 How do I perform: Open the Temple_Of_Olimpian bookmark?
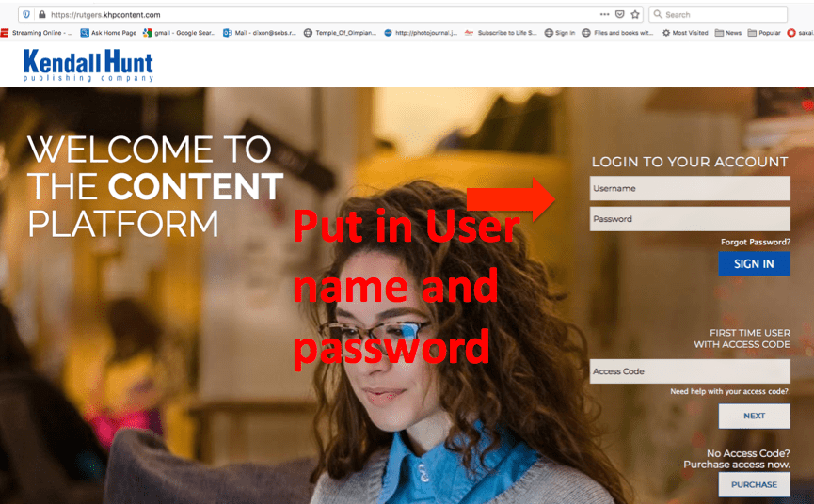coord(340,33)
